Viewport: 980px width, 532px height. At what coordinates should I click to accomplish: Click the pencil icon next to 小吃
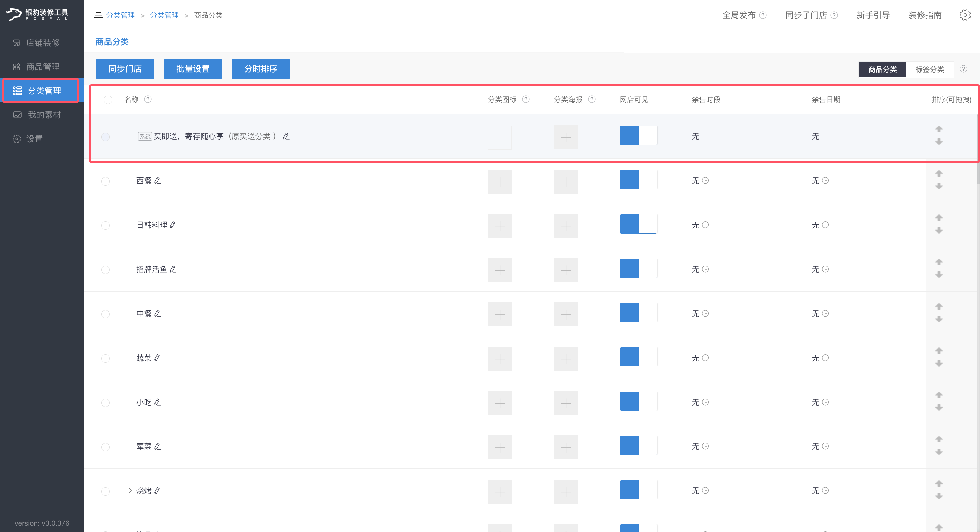[157, 402]
